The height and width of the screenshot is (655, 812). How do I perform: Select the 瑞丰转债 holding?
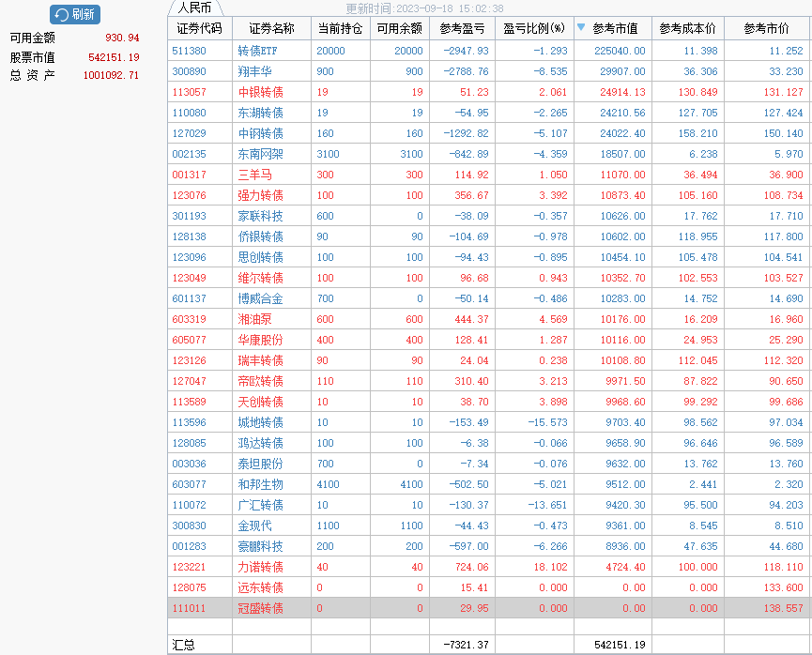click(260, 360)
